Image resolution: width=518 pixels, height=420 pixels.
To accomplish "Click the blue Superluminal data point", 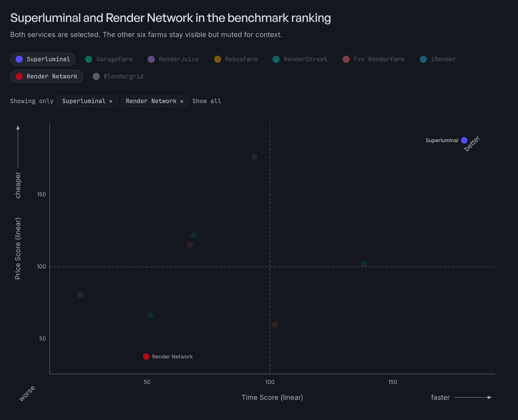I will pyautogui.click(x=464, y=140).
